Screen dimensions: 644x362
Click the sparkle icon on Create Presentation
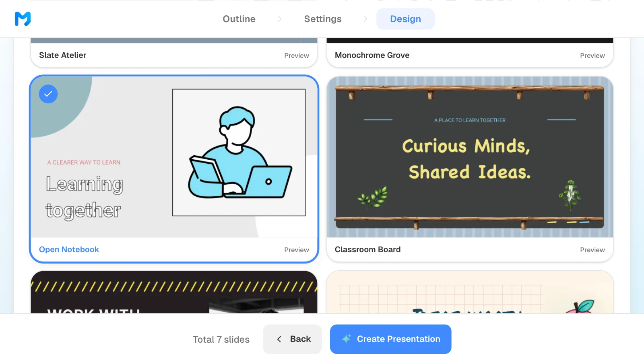click(346, 339)
